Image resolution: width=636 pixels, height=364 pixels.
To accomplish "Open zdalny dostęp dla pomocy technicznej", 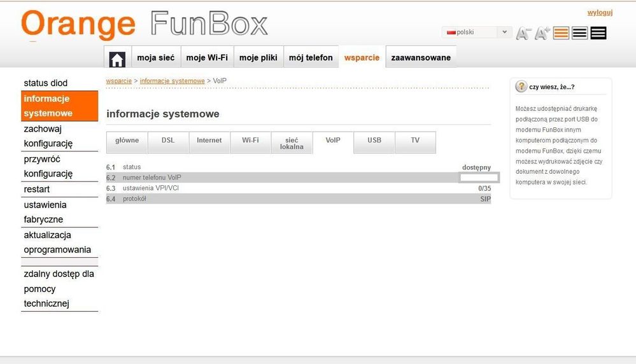I will pyautogui.click(x=60, y=289).
